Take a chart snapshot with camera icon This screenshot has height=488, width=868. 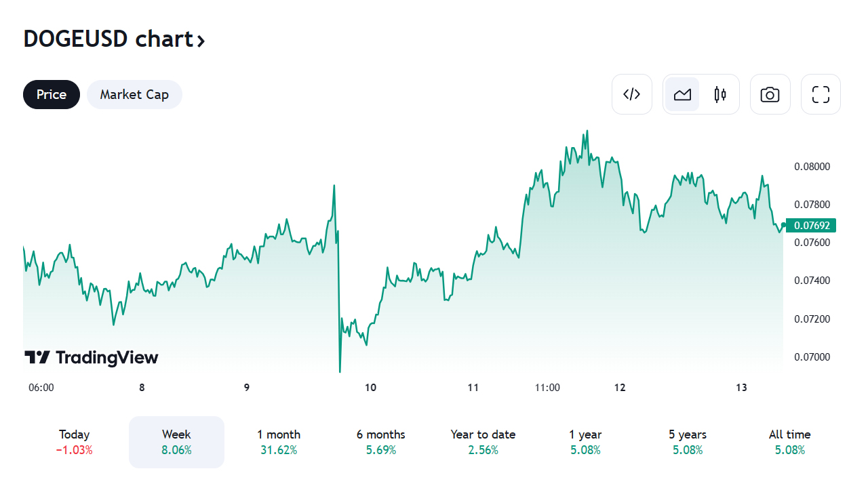tap(770, 94)
